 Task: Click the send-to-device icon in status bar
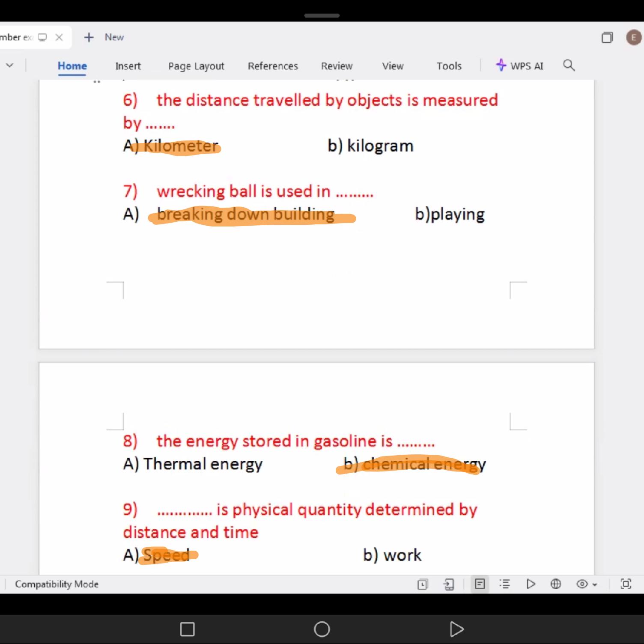449,584
